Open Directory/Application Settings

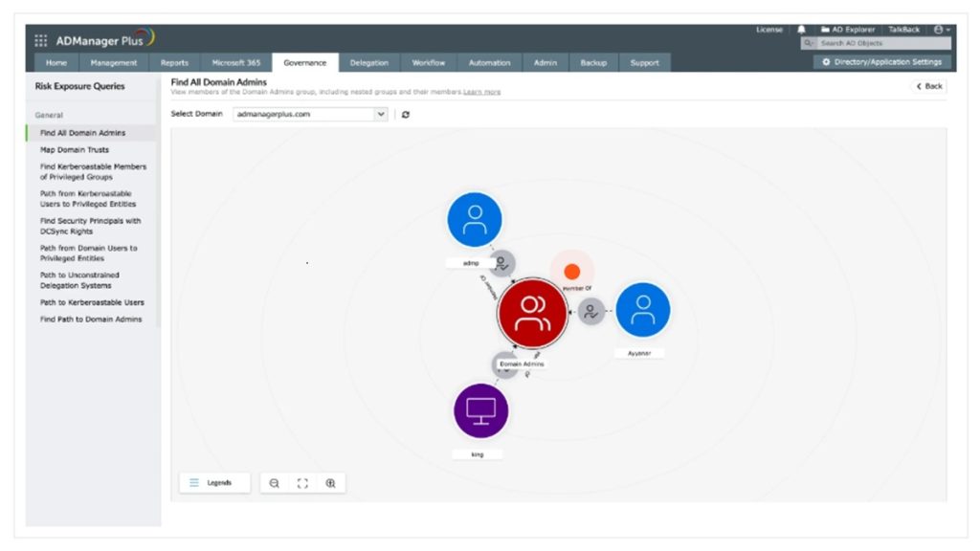pyautogui.click(x=882, y=62)
